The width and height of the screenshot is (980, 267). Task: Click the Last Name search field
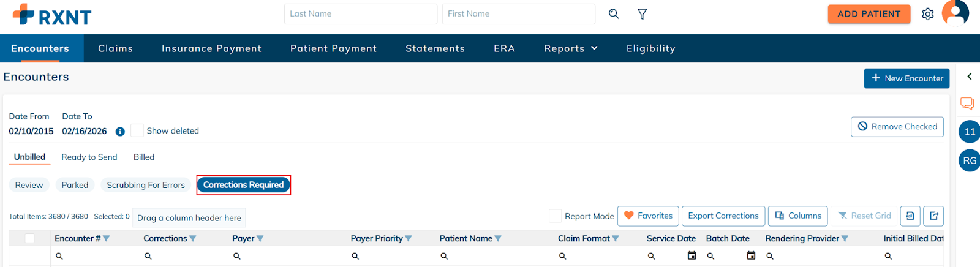pyautogui.click(x=360, y=13)
